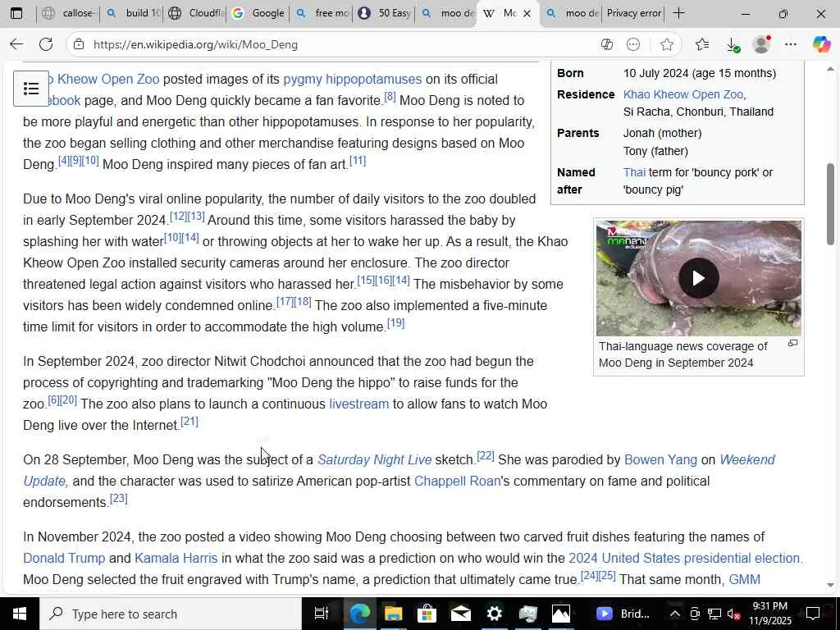Switch to the free mo search tab

(x=322, y=13)
